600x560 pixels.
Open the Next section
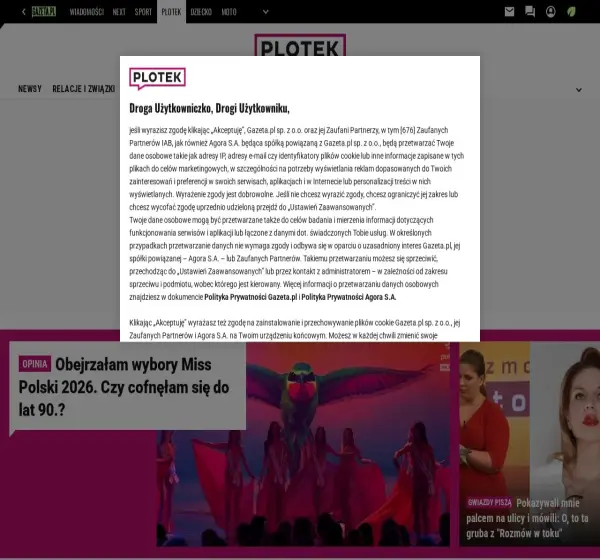point(119,12)
